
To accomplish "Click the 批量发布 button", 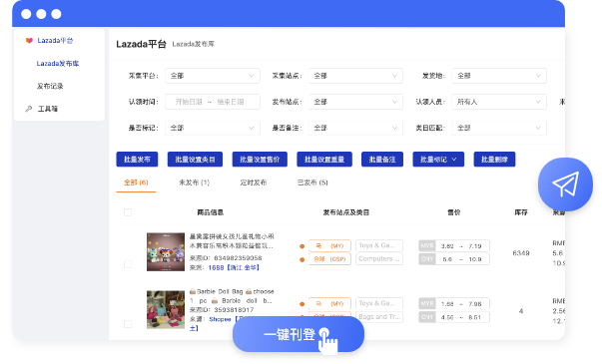I will pyautogui.click(x=137, y=160).
